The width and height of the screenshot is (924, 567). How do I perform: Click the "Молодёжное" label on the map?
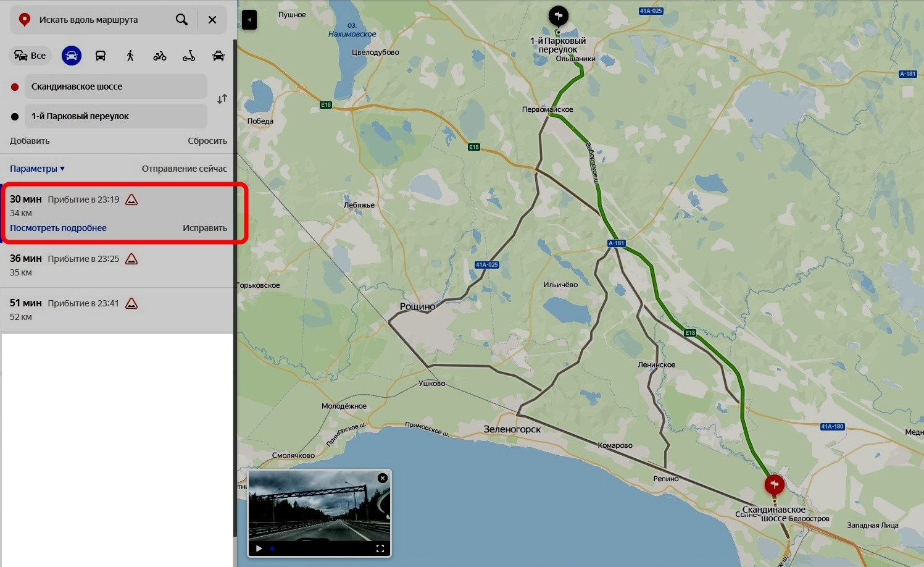tap(344, 406)
